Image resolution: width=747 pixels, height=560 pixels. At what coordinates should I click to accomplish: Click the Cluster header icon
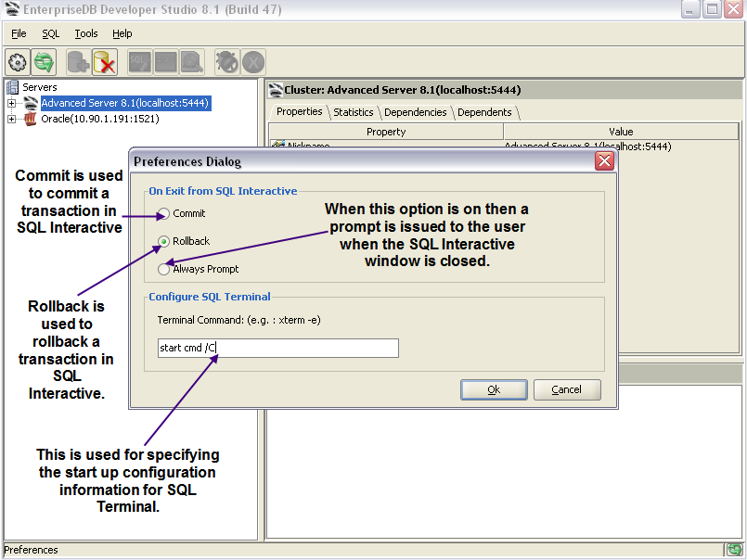point(276,90)
